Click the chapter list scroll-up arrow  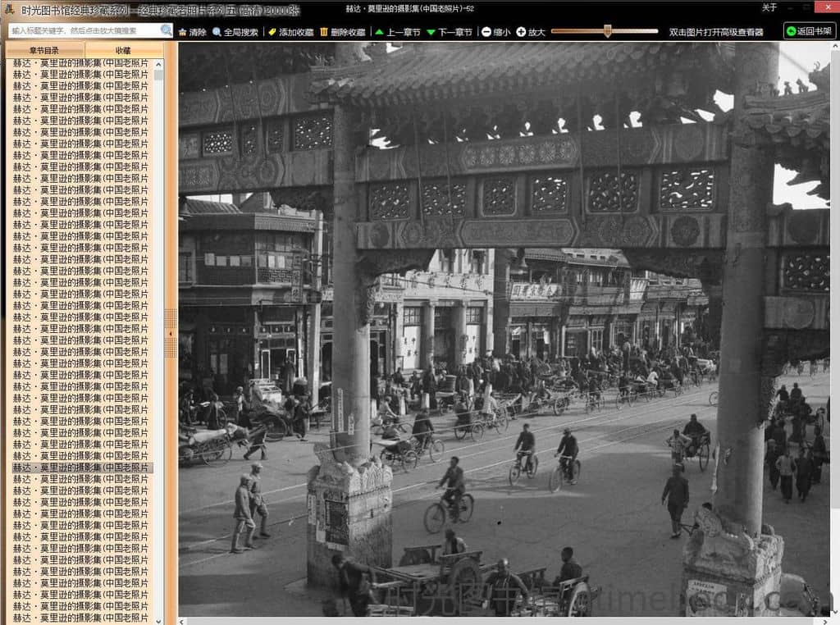pyautogui.click(x=158, y=63)
